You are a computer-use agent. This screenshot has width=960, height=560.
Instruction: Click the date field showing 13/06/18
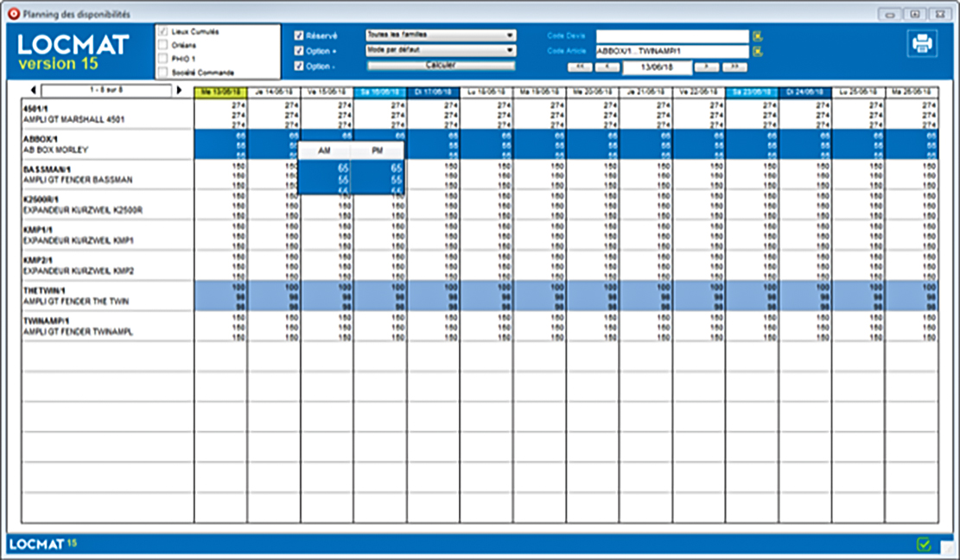[657, 67]
